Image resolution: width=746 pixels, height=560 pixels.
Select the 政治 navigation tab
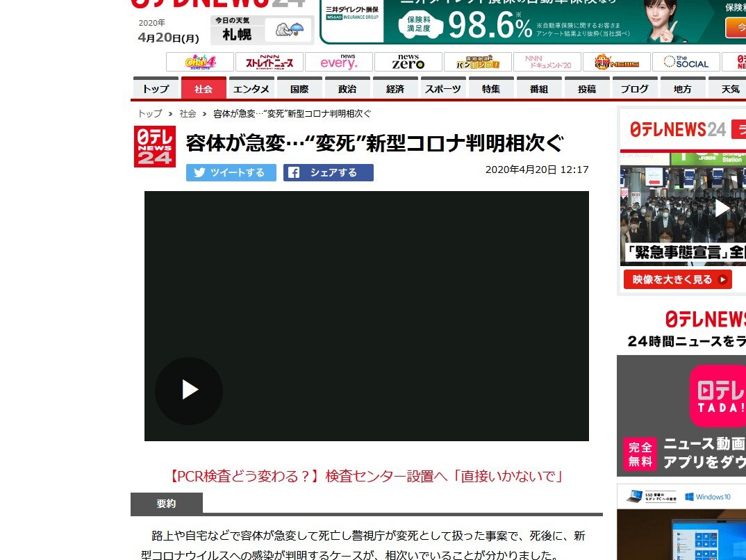click(x=347, y=88)
